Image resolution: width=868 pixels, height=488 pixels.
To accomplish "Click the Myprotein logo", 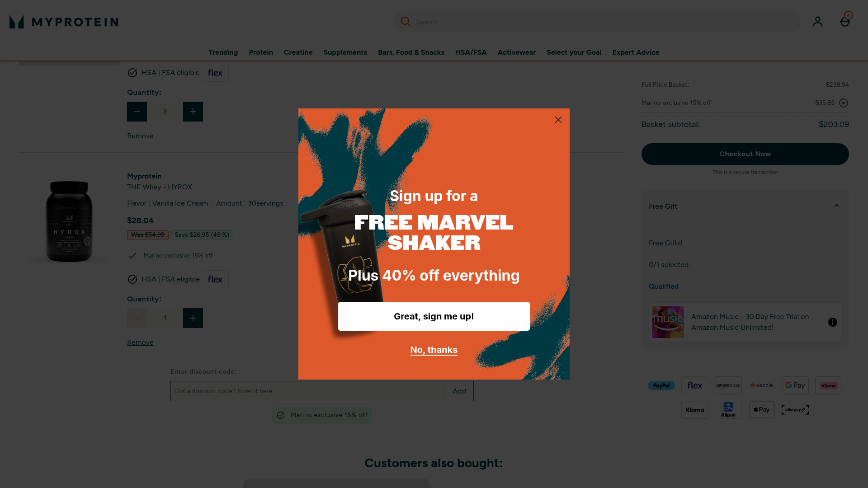I will coord(64,22).
